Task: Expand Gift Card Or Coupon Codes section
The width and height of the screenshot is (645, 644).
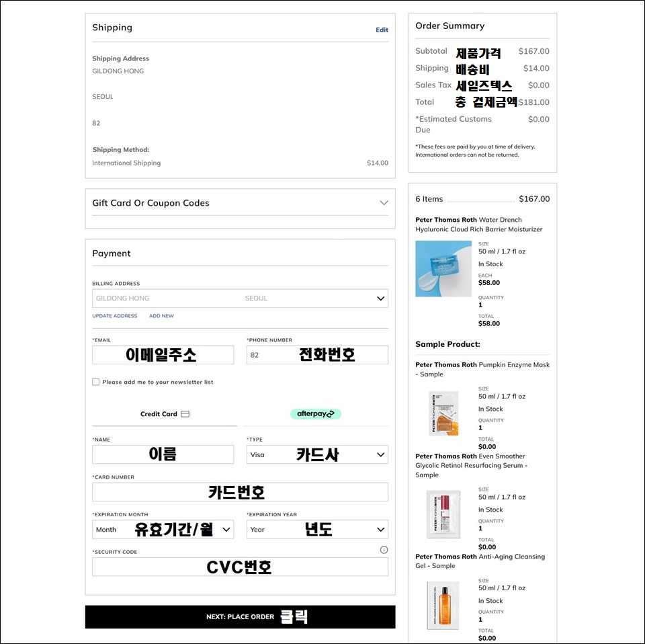Action: tap(384, 203)
